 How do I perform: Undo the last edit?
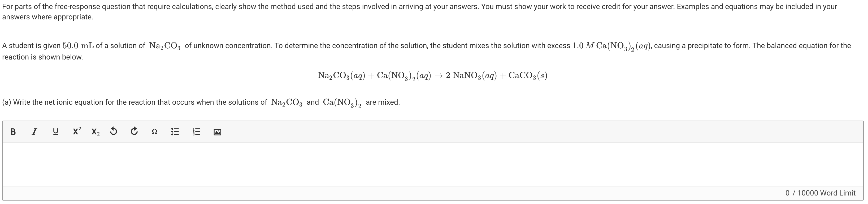(114, 131)
